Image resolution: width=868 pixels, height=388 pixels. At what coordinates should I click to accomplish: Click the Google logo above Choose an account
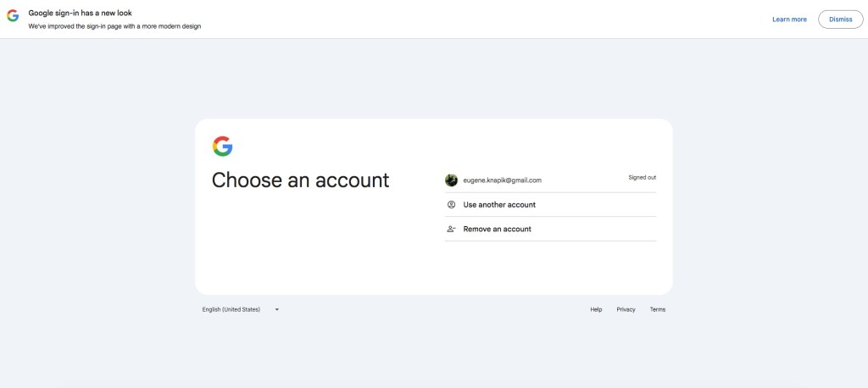(222, 146)
